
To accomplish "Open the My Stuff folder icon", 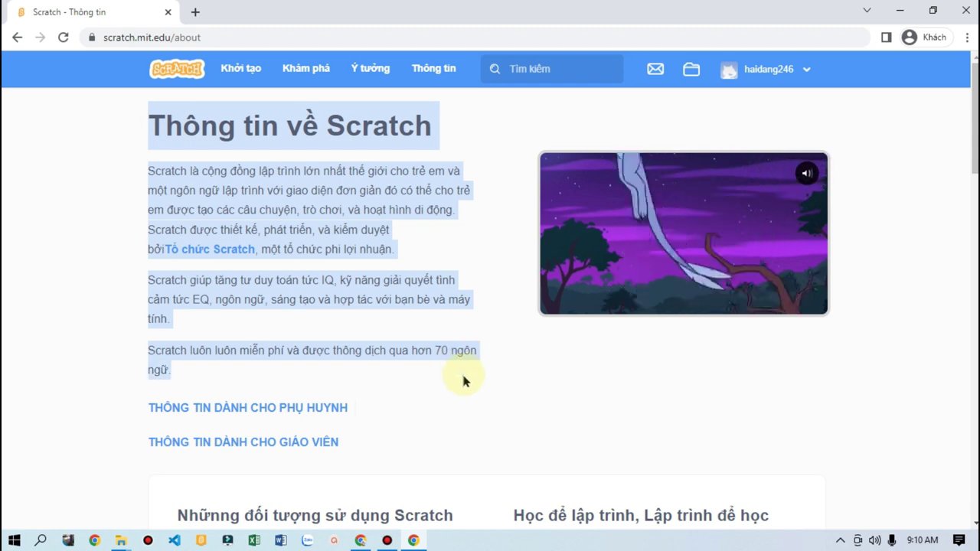I will pos(691,69).
